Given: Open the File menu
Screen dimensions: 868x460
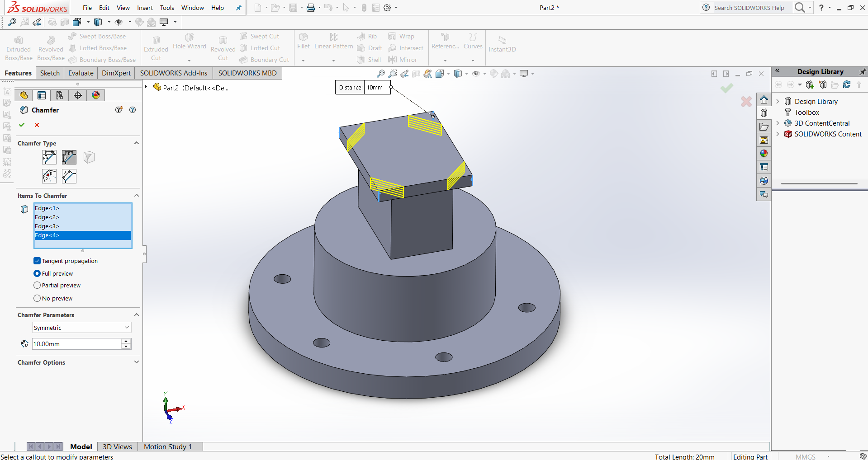Looking at the screenshot, I should [87, 8].
